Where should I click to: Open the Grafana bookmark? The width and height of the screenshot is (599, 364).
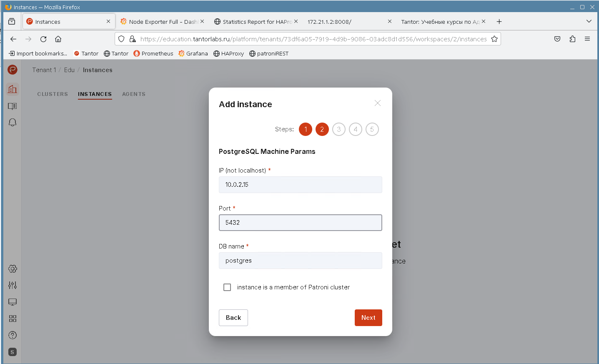[x=193, y=53]
